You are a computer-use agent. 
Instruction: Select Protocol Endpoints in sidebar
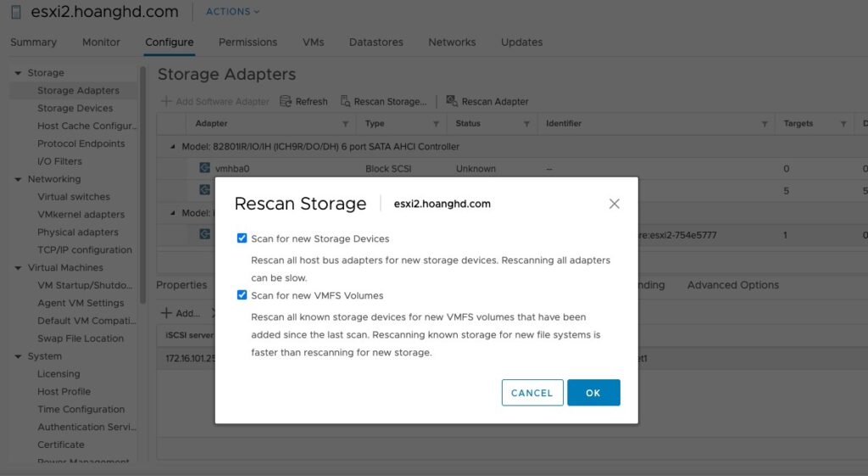click(81, 143)
